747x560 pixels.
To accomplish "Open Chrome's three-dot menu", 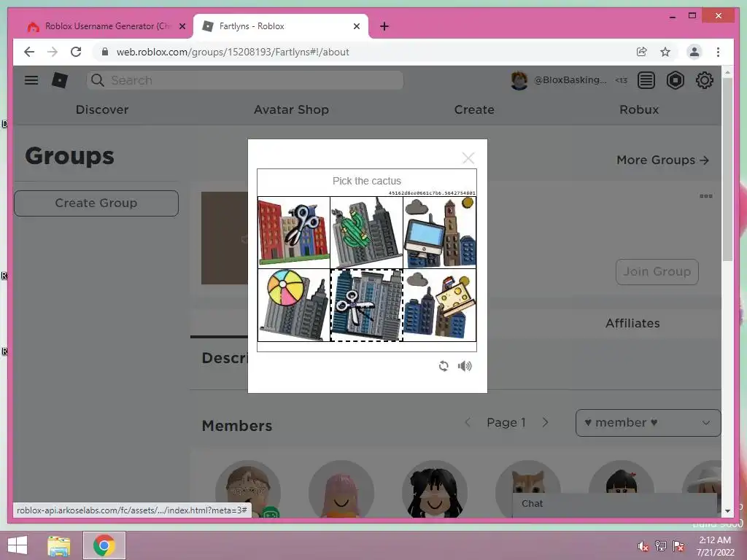I will [718, 52].
